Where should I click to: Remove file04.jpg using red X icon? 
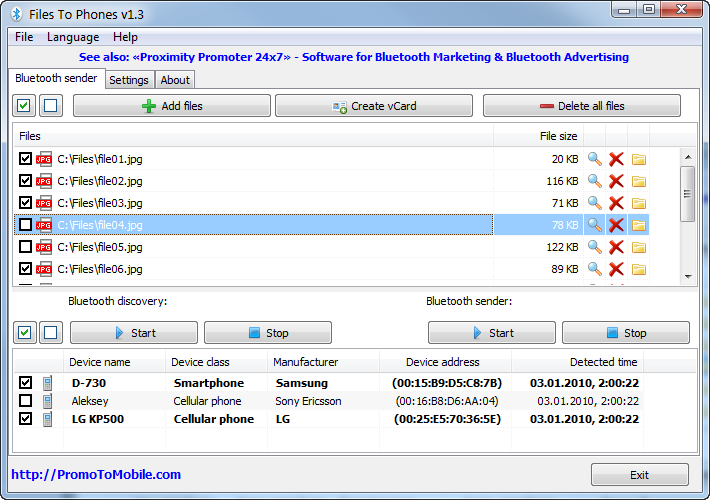[x=616, y=225]
